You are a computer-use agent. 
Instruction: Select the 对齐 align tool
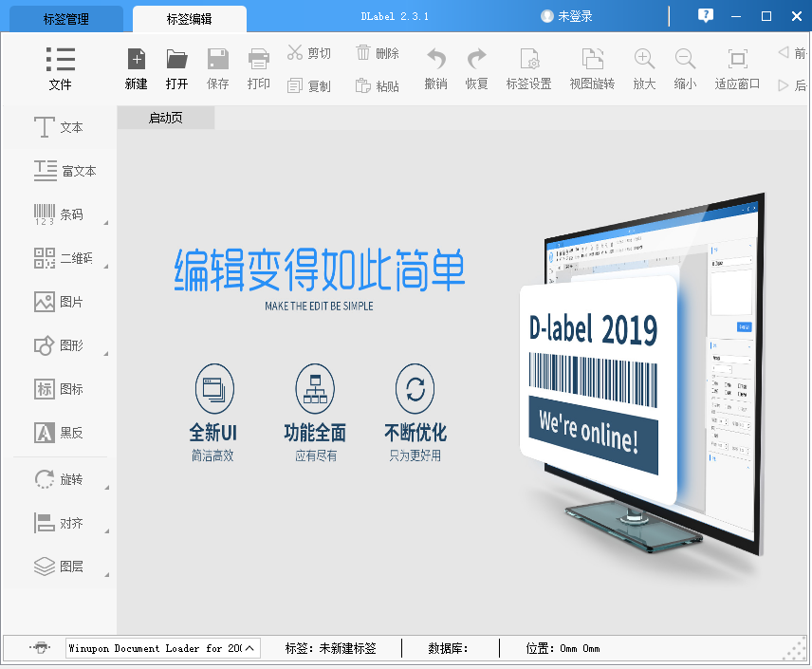pos(59,523)
